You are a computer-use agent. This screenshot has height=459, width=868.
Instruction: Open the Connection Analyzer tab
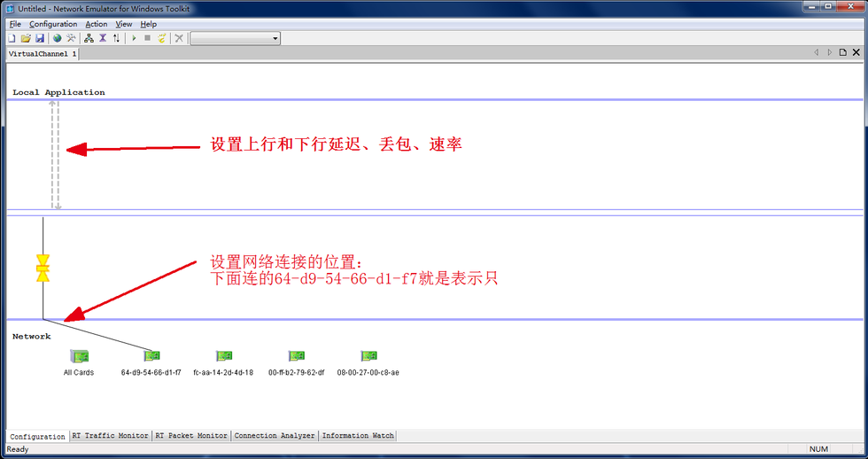pyautogui.click(x=275, y=436)
